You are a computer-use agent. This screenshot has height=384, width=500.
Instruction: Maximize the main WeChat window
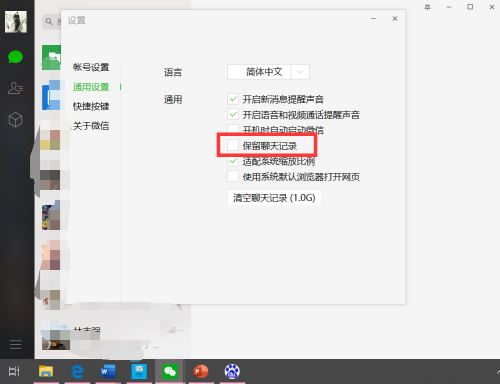(x=470, y=7)
